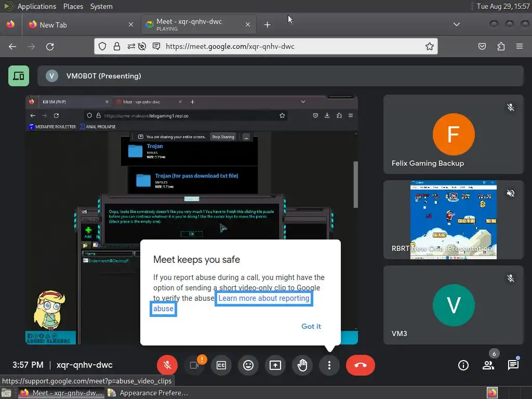Open the in-call chat panel

[x=513, y=365]
